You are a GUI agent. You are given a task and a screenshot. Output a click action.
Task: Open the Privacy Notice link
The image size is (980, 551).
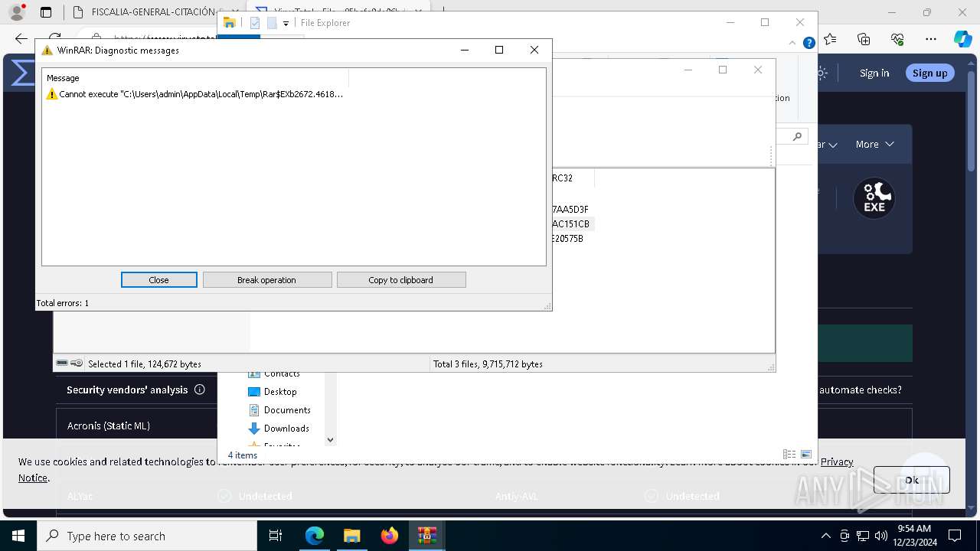pos(837,461)
